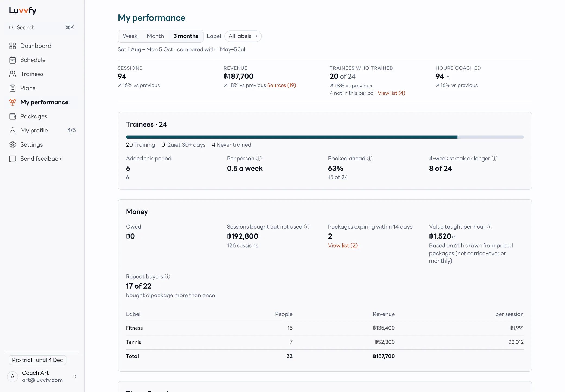The image size is (565, 392).
Task: Click '0 Quiet 30+ days' legend text
Action: [183, 145]
